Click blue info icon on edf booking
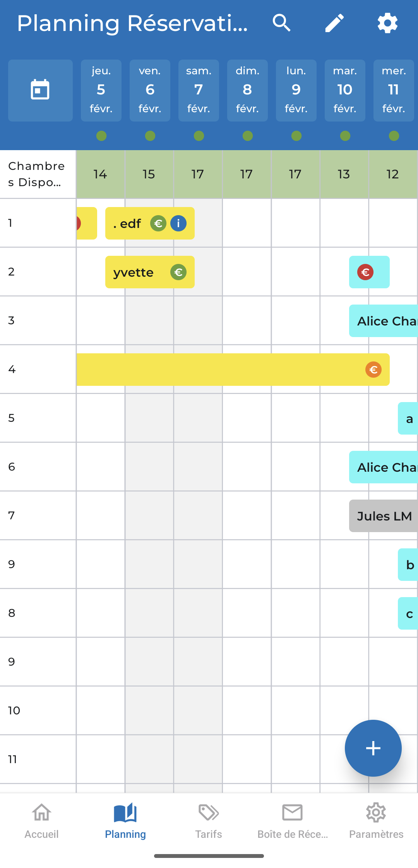This screenshot has width=418, height=868. (178, 223)
